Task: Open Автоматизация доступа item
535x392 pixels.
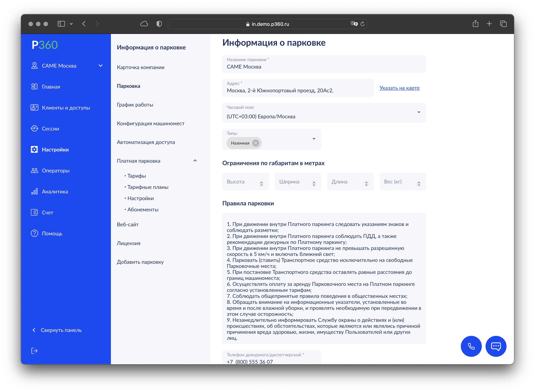Action: coord(146,142)
